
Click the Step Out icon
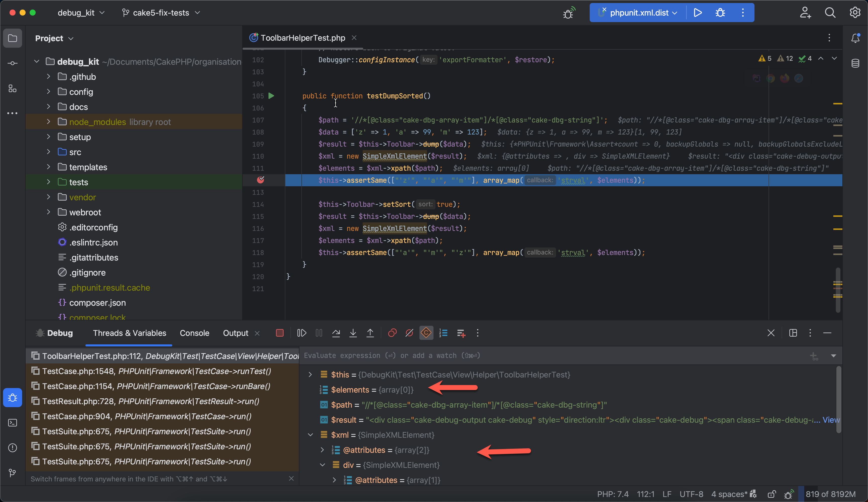pos(370,333)
